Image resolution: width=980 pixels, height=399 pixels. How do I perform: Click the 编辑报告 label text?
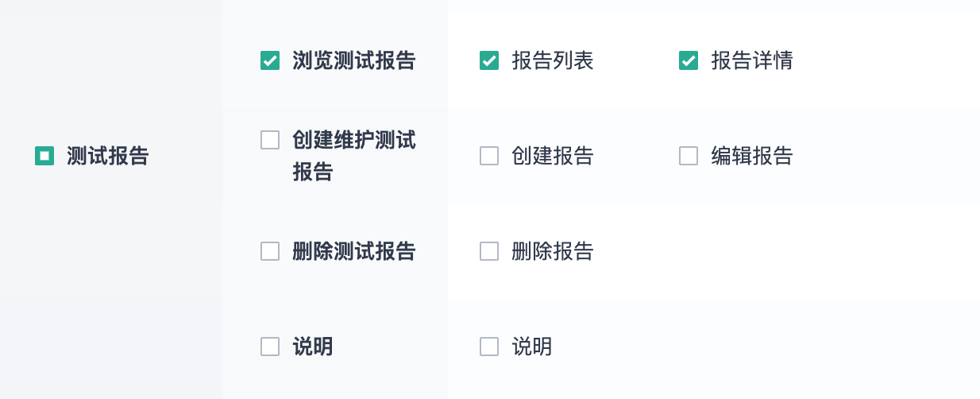click(752, 156)
